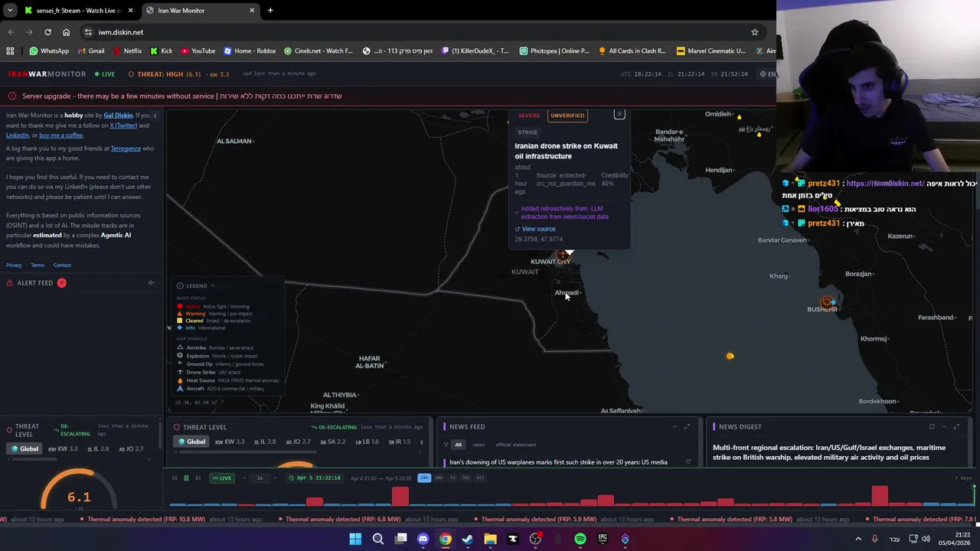Open the Terms page

[38, 266]
